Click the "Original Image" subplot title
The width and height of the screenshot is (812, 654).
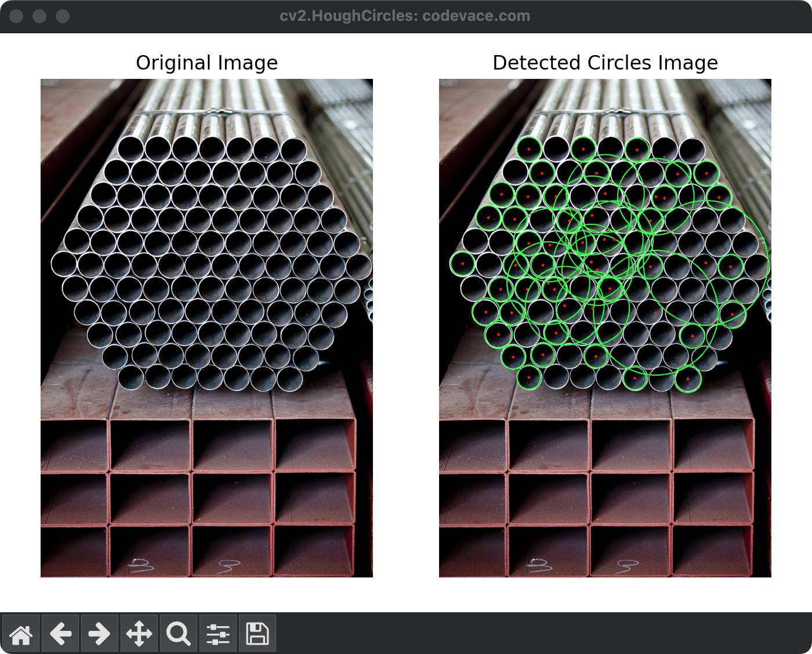pyautogui.click(x=206, y=63)
